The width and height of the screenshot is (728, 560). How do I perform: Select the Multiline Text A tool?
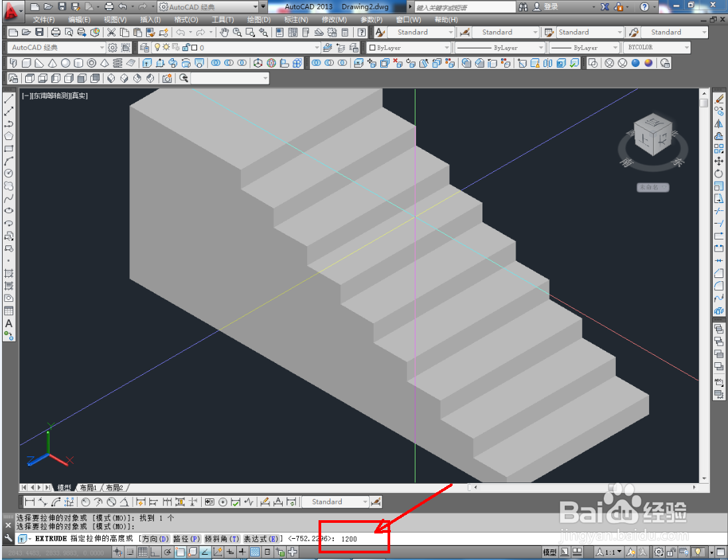(x=9, y=324)
